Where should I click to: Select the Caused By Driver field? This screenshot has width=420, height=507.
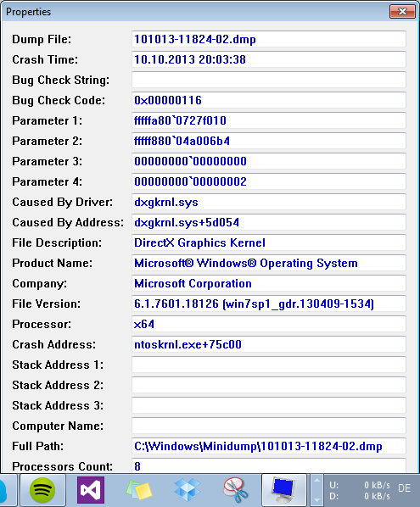pyautogui.click(x=269, y=202)
